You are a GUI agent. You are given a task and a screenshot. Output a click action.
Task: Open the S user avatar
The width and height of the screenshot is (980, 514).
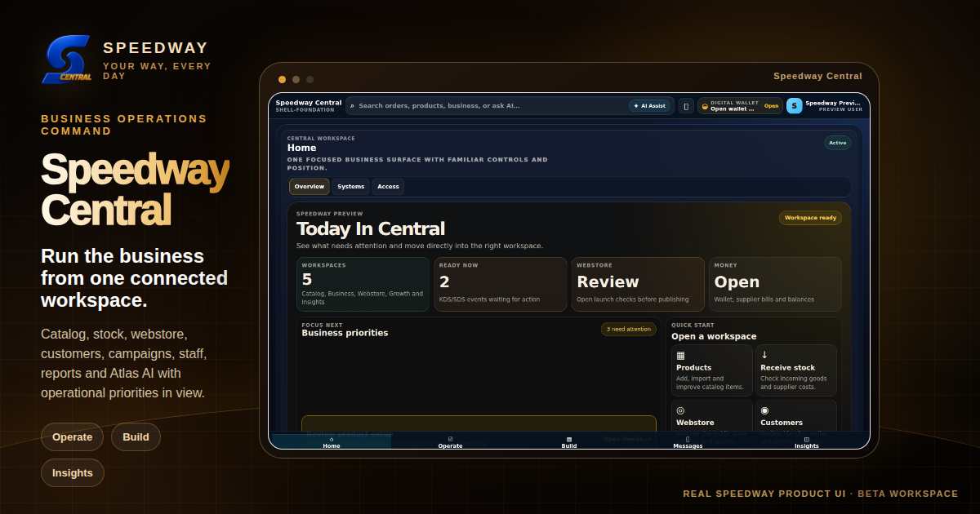(794, 105)
